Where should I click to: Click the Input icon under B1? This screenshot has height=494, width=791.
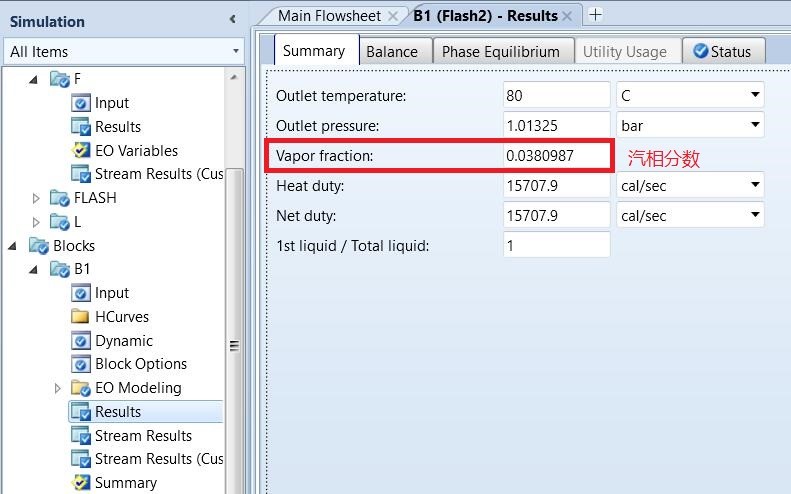click(x=81, y=293)
